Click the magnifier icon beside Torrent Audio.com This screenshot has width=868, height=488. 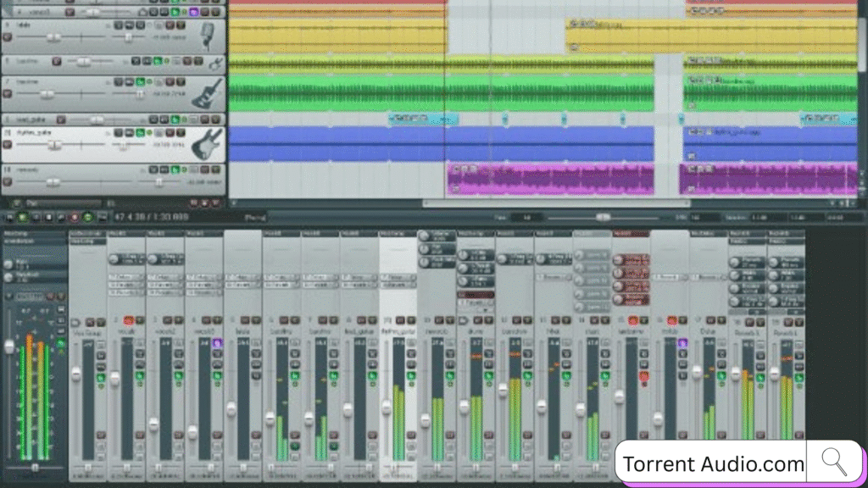[834, 463]
